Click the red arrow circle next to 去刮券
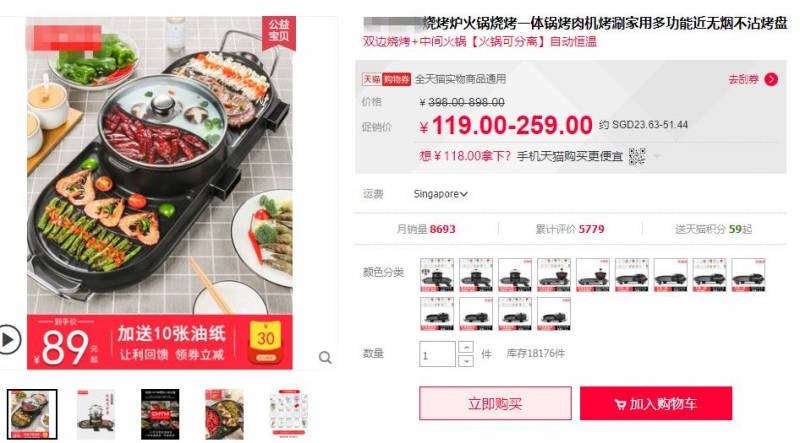Image resolution: width=800 pixels, height=443 pixels. (771, 79)
